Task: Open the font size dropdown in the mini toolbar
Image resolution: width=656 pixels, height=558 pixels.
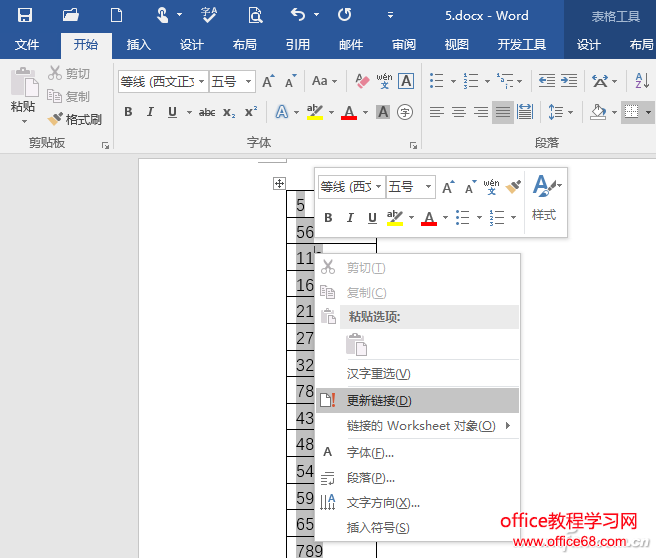Action: [x=428, y=187]
